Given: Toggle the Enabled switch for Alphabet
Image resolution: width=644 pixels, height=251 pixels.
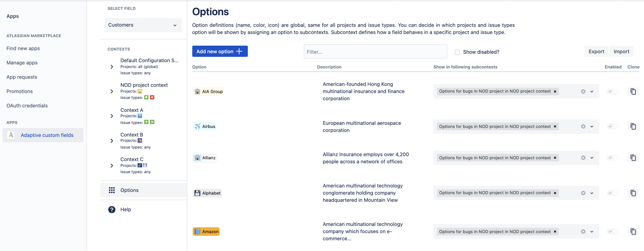Looking at the screenshot, I should (612, 193).
